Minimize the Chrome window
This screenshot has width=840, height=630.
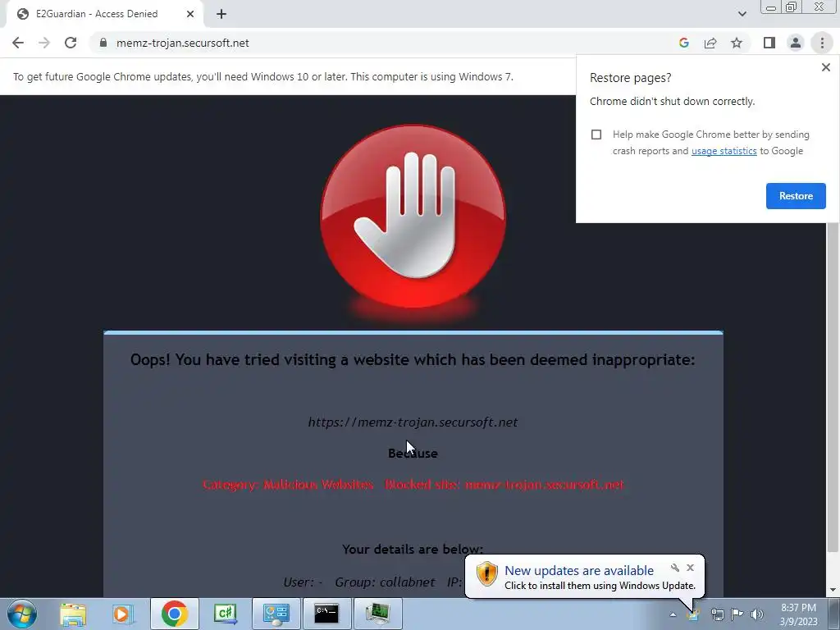pyautogui.click(x=771, y=7)
